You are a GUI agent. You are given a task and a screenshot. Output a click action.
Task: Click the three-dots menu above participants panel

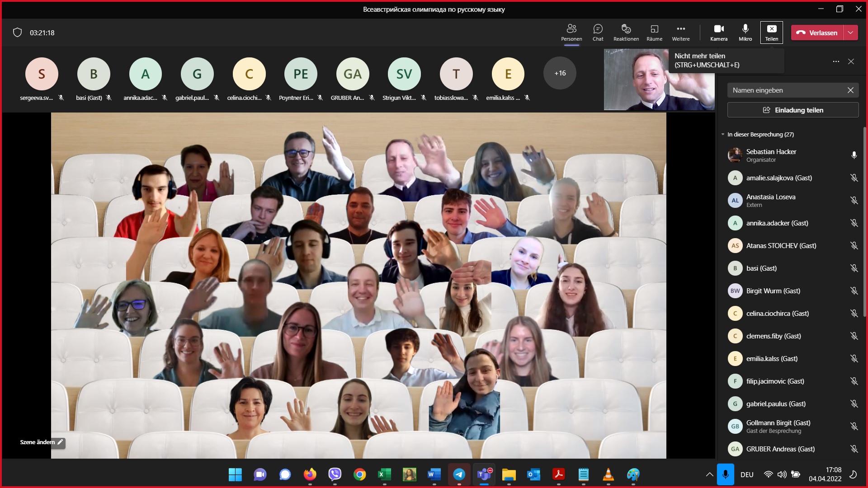pos(835,61)
